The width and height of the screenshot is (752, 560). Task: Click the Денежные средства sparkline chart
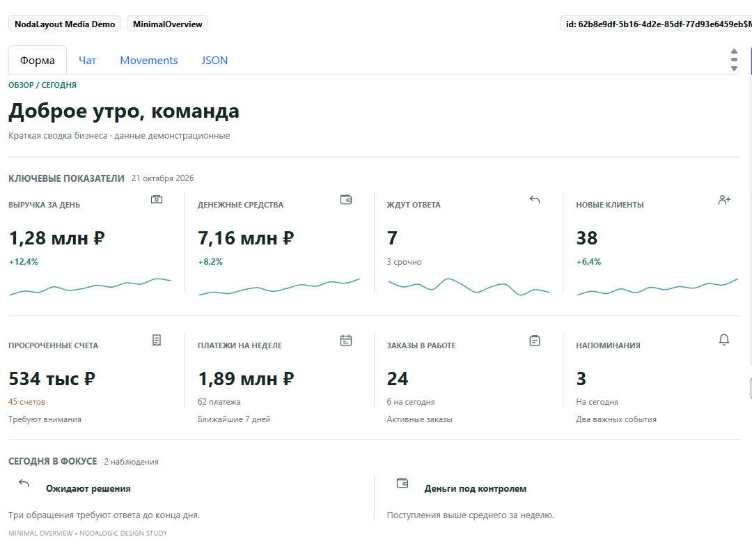coord(279,286)
